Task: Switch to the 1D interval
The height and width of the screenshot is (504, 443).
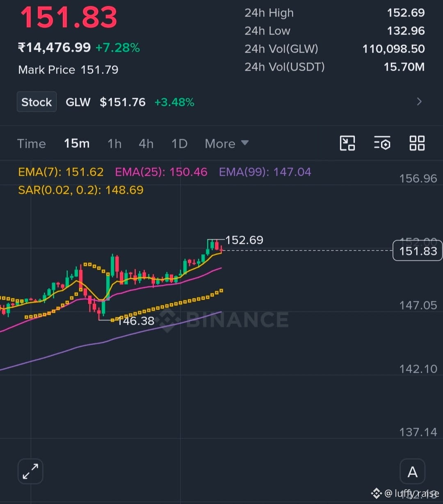Action: (179, 144)
